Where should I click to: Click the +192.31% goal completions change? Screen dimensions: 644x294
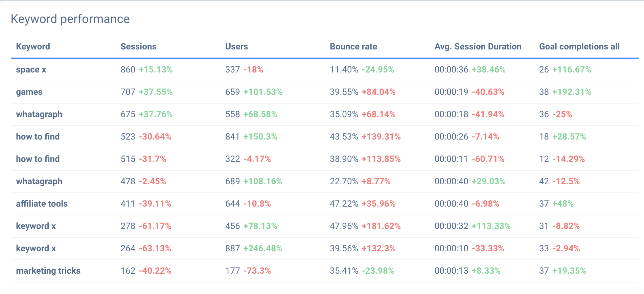point(572,92)
